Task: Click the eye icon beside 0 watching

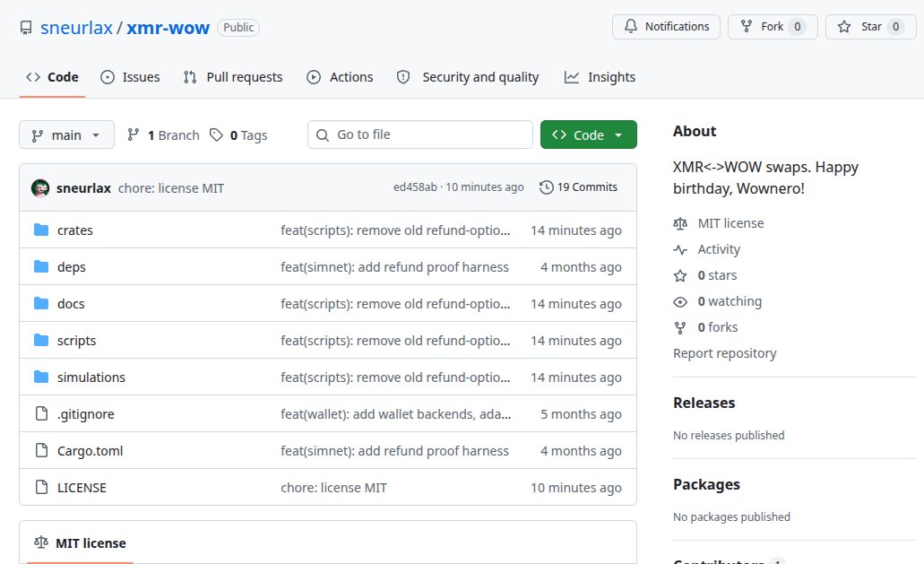Action: [680, 302]
